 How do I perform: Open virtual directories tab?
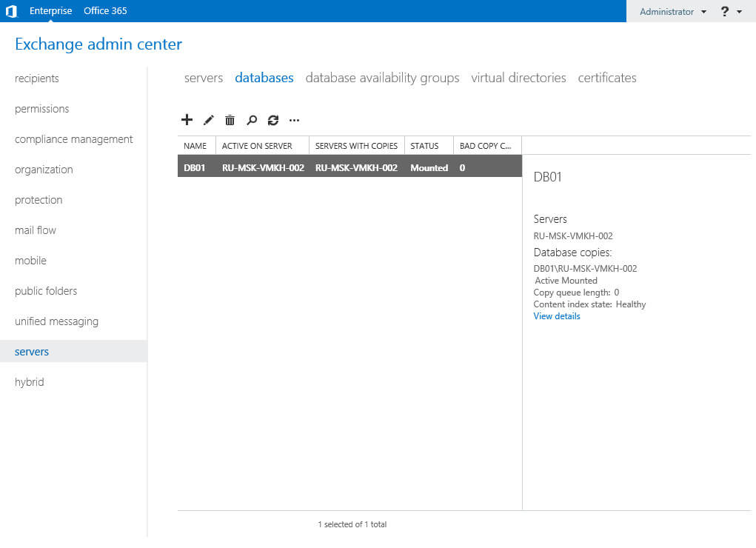point(518,78)
